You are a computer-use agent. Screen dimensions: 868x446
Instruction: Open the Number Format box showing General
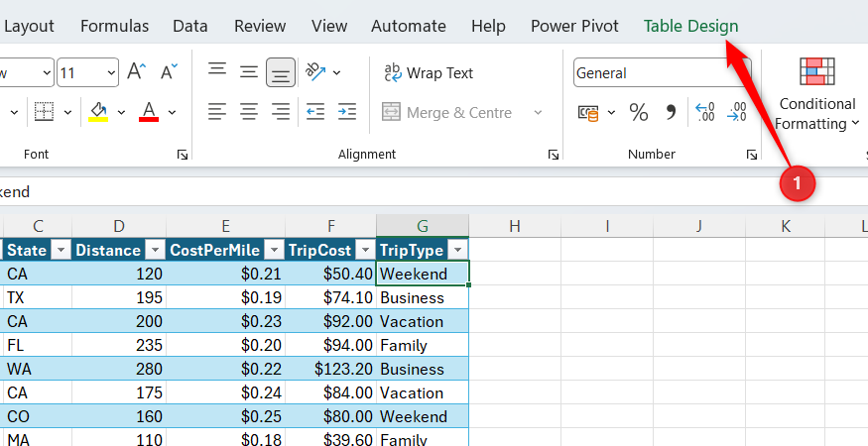point(662,72)
